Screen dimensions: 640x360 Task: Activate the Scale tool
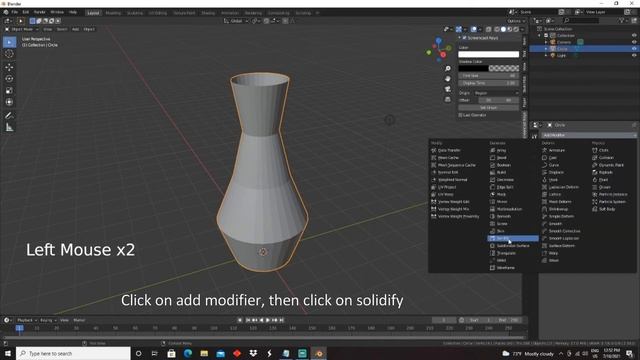coord(9,90)
